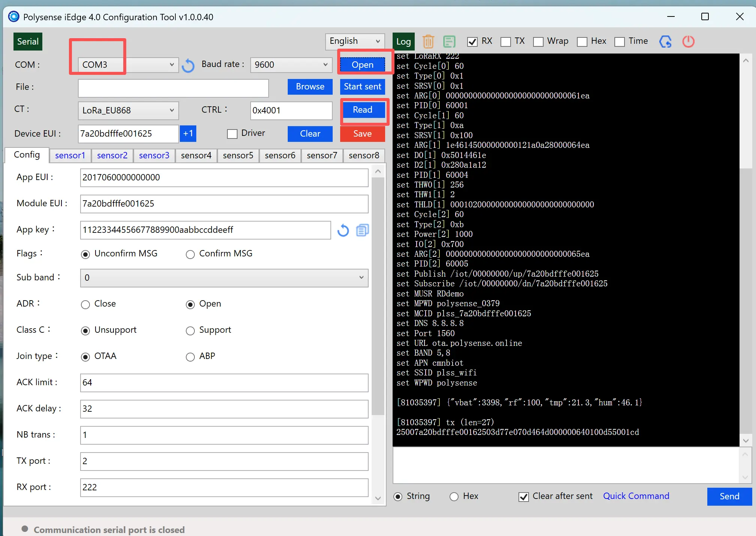Click the Device EUI input field
The image size is (756, 536).
128,134
